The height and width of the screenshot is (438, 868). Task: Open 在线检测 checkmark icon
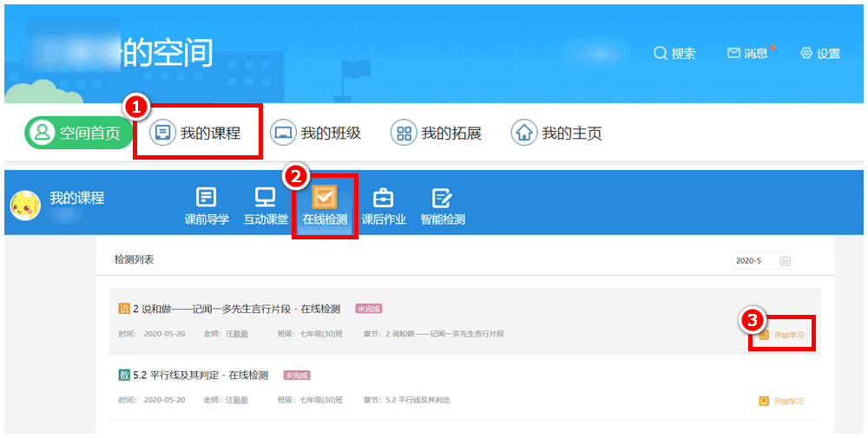tap(325, 197)
